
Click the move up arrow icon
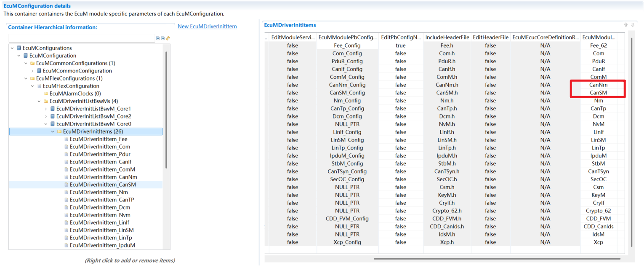(626, 25)
